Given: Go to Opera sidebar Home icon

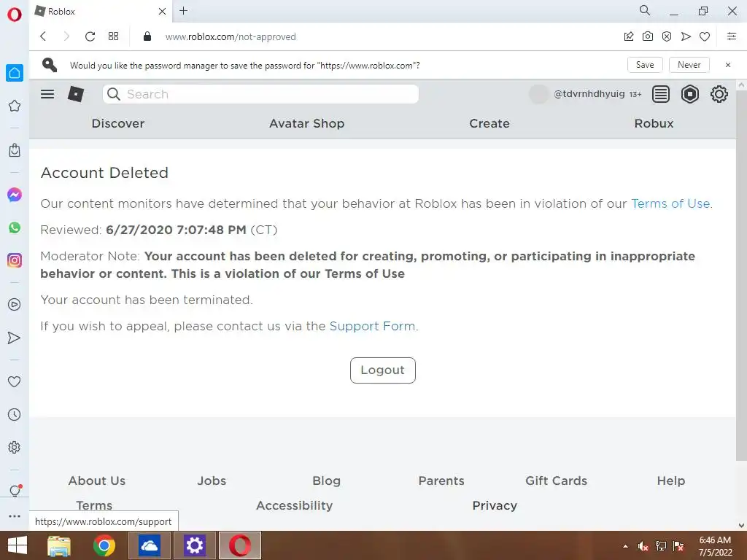Looking at the screenshot, I should [15, 73].
